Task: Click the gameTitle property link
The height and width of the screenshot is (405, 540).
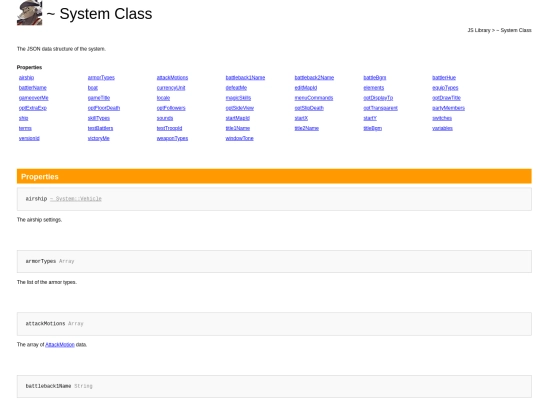Action: [x=98, y=98]
